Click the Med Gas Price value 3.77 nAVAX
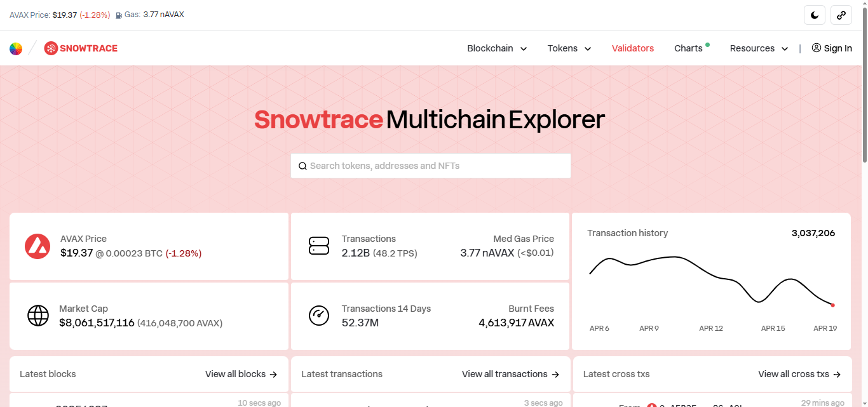 pos(487,253)
